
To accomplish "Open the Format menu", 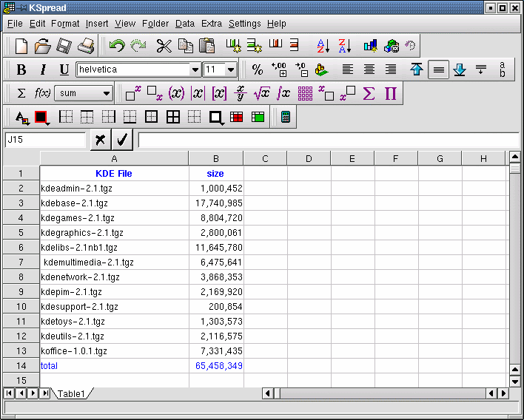I will click(65, 24).
